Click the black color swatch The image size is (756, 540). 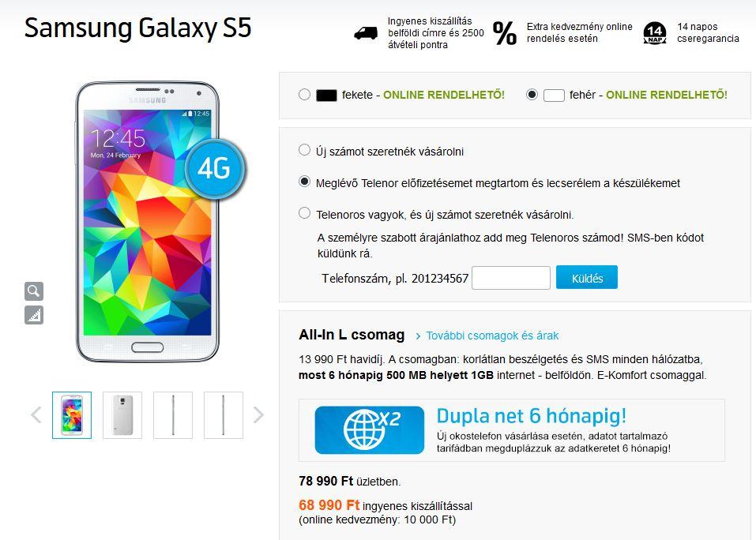tap(326, 95)
